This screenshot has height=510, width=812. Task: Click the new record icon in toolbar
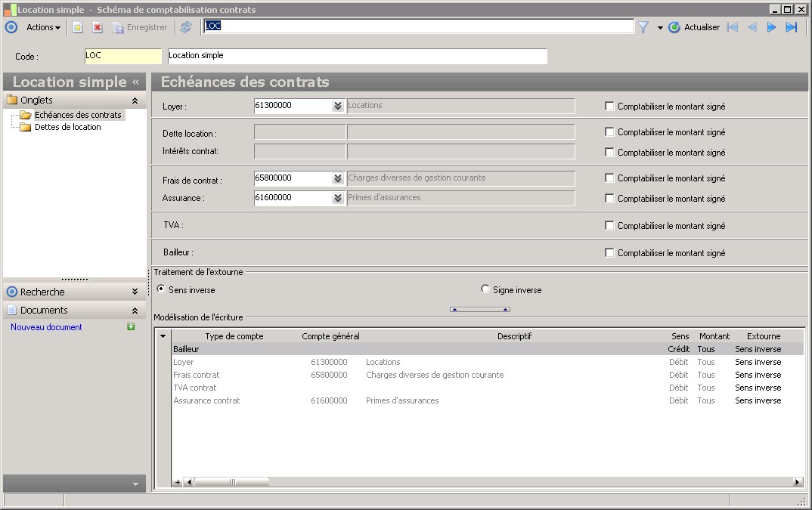[x=78, y=27]
